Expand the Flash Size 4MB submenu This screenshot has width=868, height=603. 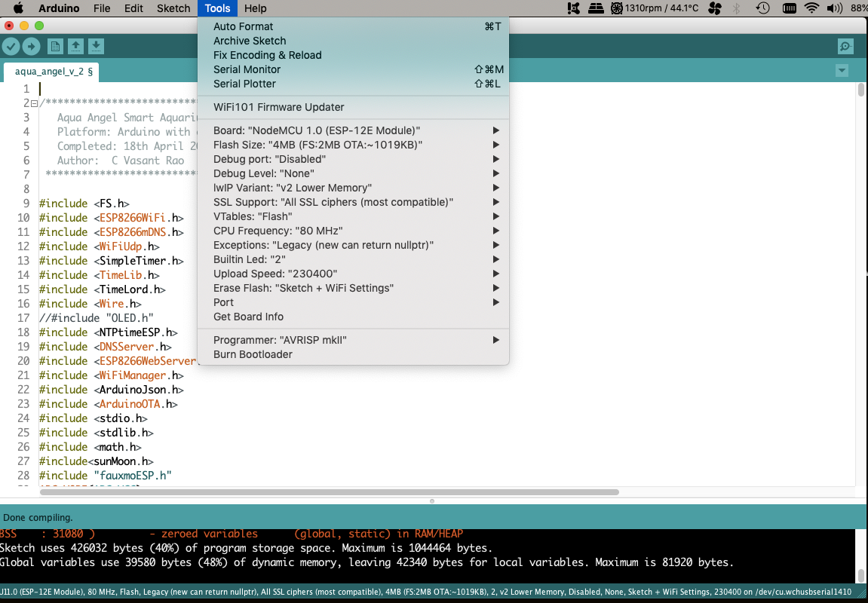353,145
